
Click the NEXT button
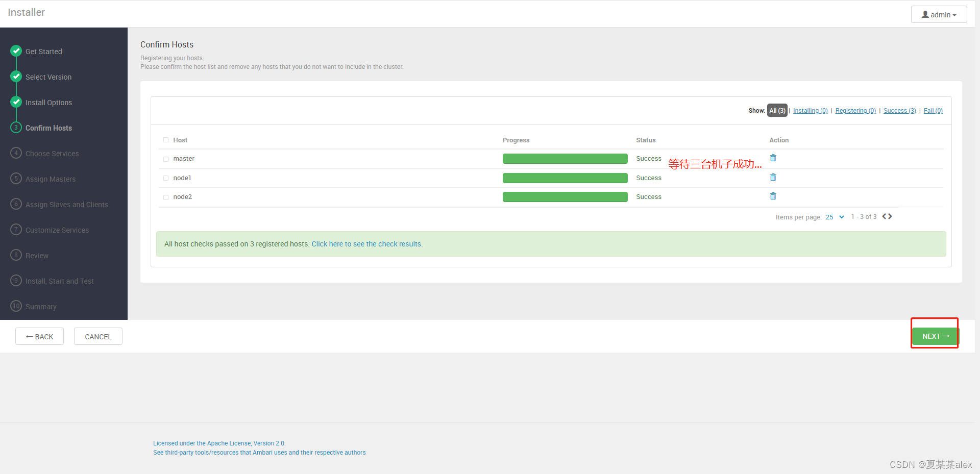[936, 336]
